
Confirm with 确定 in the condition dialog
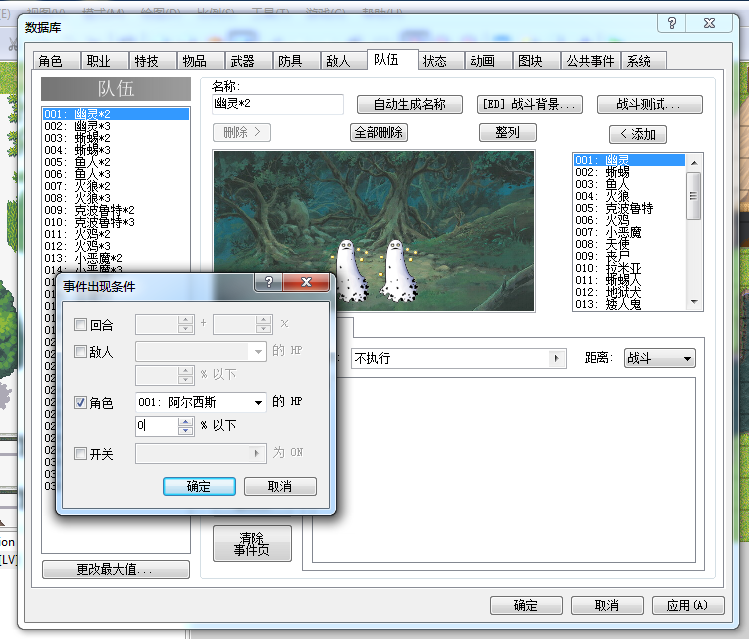[x=199, y=486]
